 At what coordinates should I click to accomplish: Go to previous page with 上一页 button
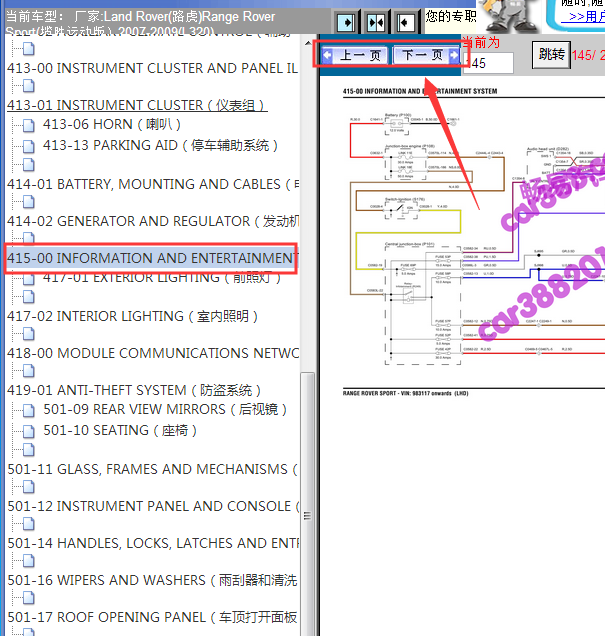tap(355, 55)
